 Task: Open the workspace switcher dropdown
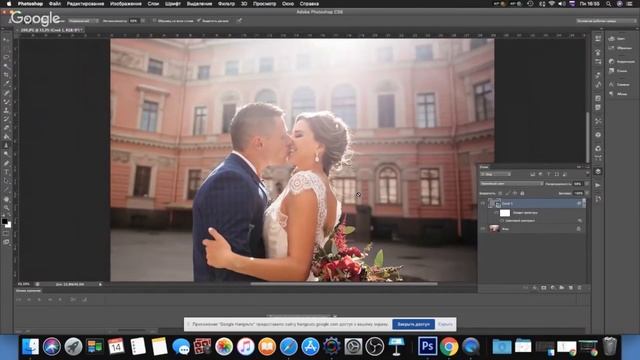(x=606, y=21)
